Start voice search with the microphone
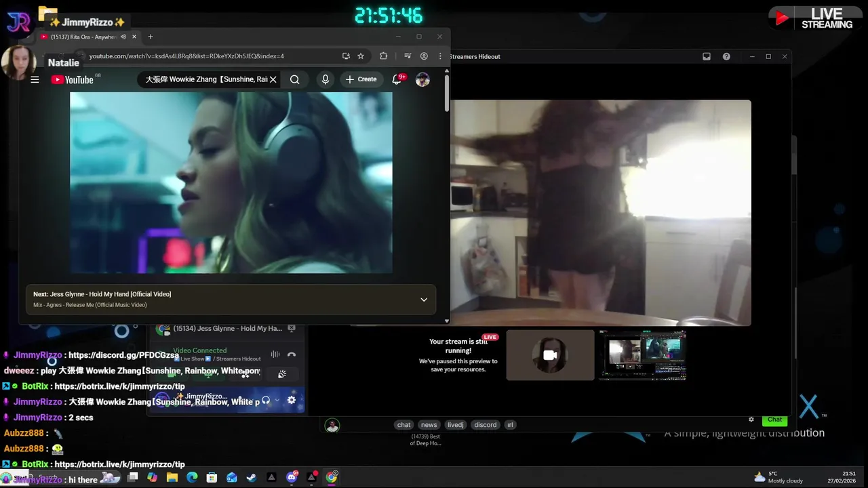The image size is (868, 488). 325,79
